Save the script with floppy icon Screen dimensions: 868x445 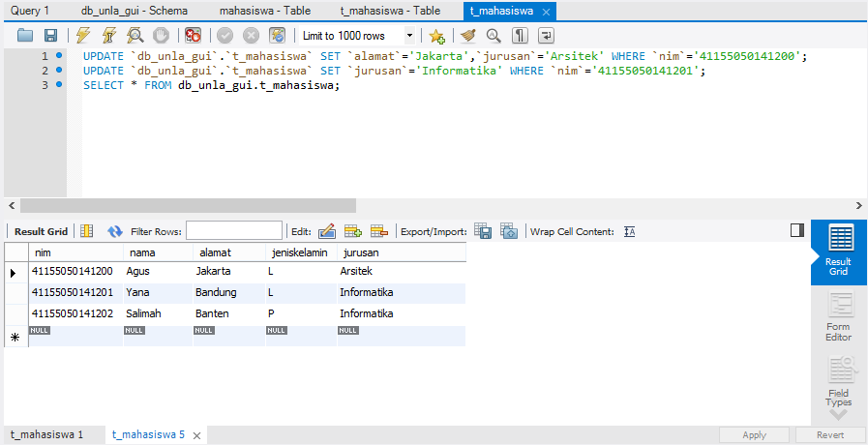(51, 36)
